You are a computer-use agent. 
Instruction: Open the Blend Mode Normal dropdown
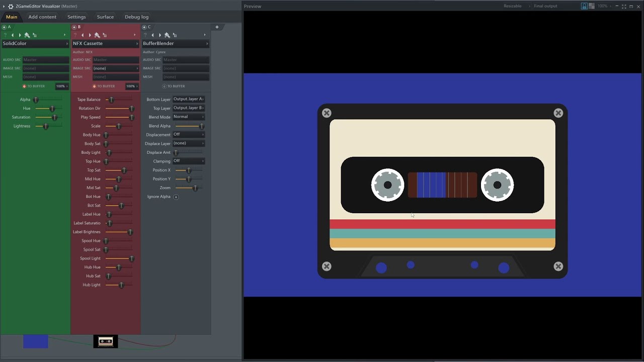coord(189,117)
